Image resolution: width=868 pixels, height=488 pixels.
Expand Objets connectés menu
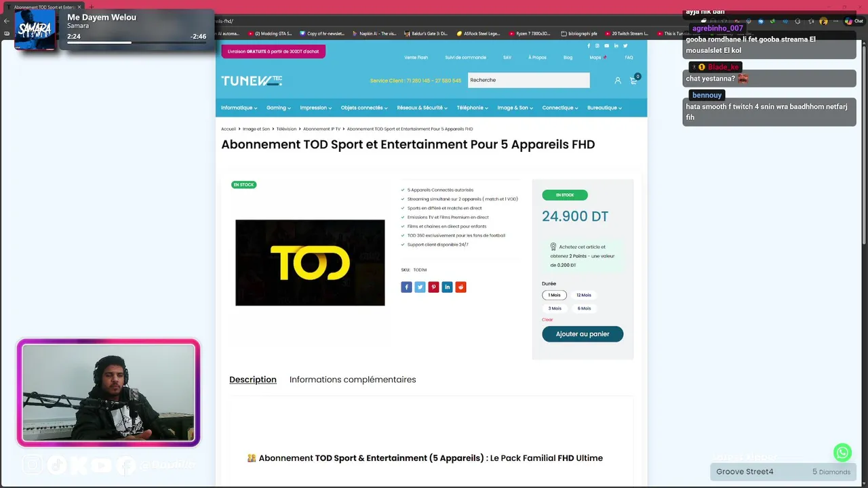[x=364, y=108]
